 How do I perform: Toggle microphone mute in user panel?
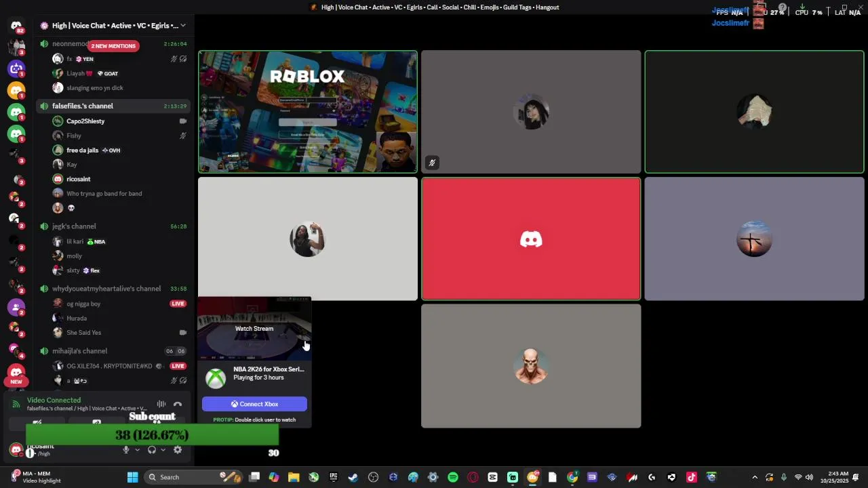(126, 450)
